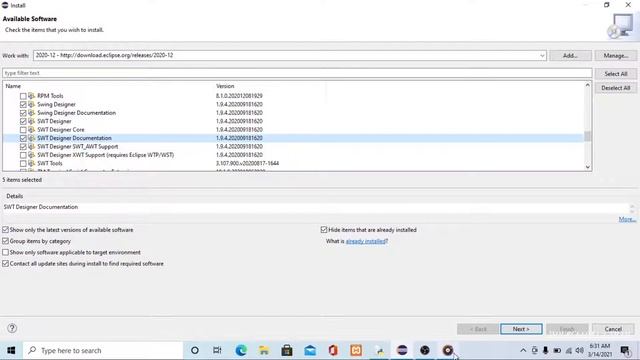The image size is (640, 360).
Task: Enable Show only software applicable to target environment
Action: coord(5,252)
